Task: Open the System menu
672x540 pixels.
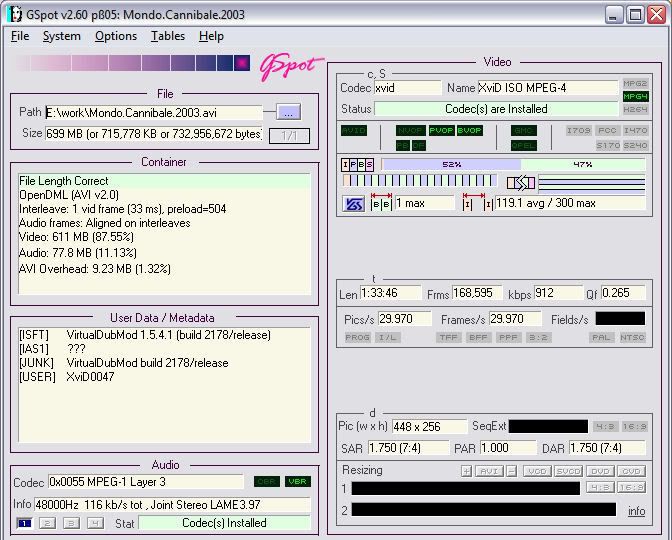Action: [62, 36]
